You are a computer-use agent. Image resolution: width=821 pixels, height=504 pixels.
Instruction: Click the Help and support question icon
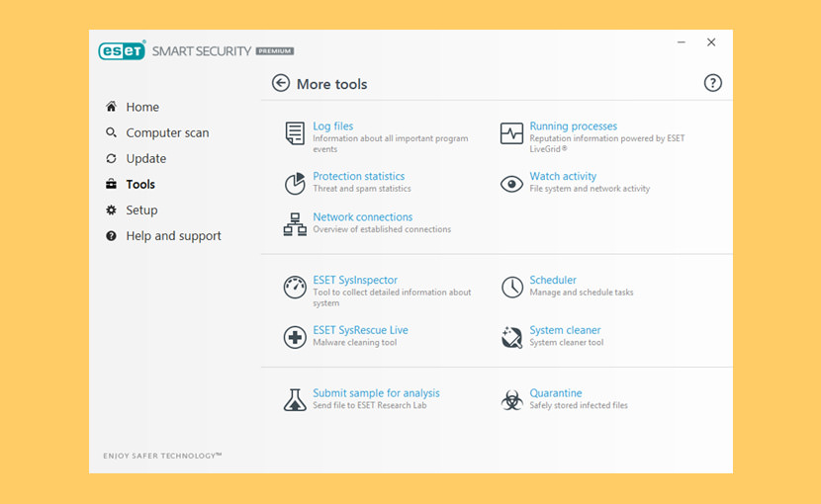tap(111, 235)
